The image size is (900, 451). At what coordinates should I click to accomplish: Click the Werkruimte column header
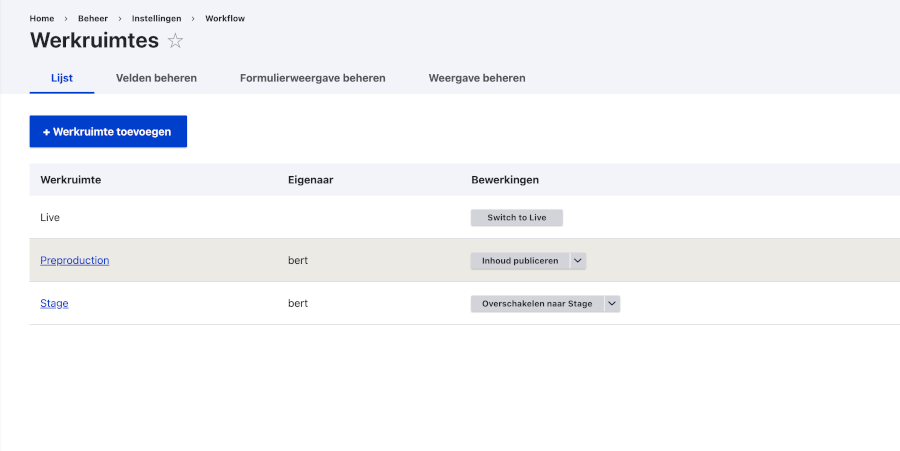coord(71,180)
